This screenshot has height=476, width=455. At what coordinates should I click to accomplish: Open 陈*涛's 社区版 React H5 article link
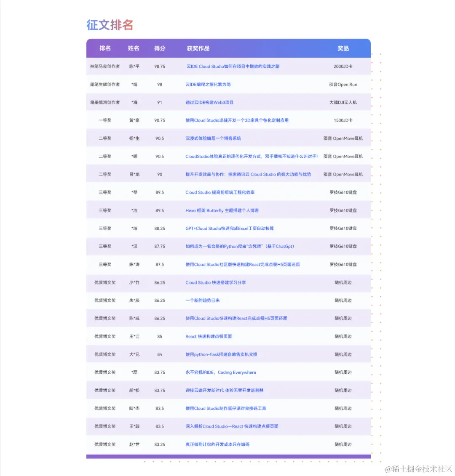[x=243, y=265]
